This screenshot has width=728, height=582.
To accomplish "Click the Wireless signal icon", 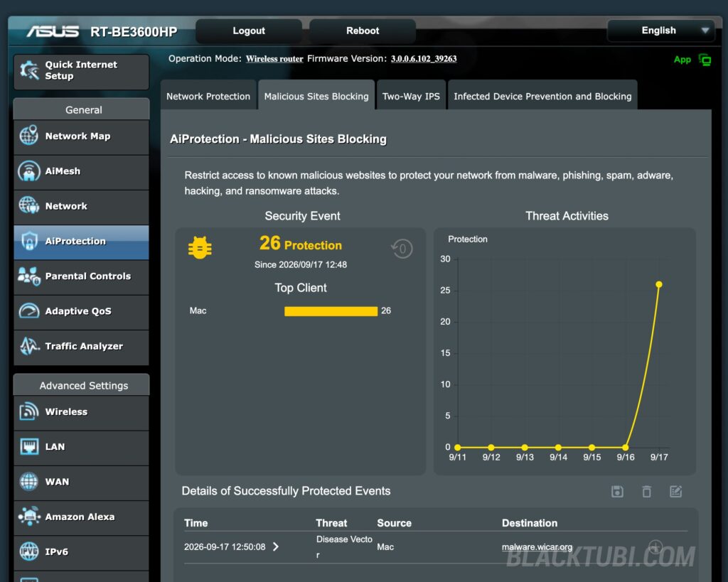I will click(28, 411).
